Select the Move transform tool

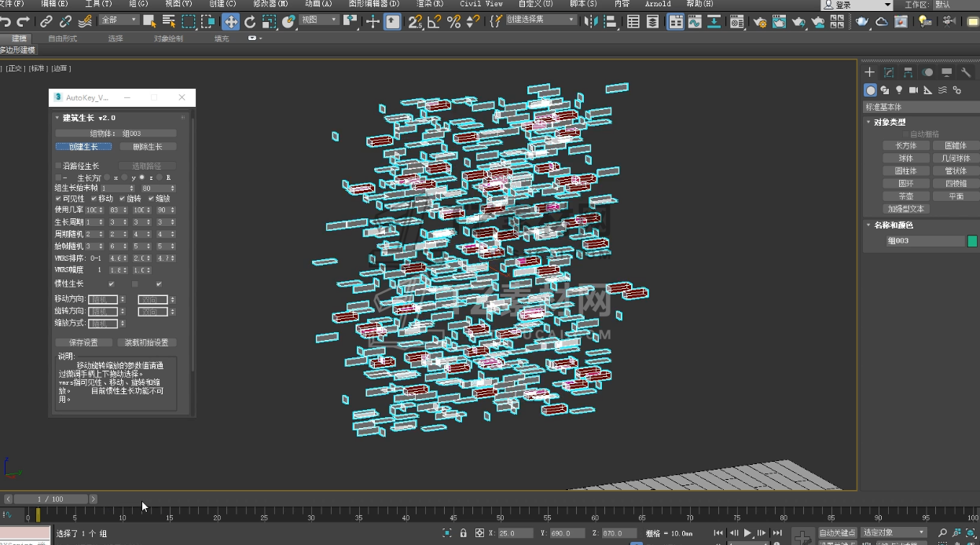[230, 22]
